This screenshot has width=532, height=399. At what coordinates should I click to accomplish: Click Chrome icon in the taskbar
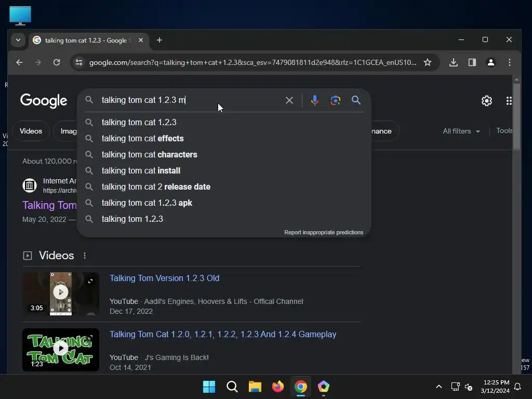pos(301,387)
